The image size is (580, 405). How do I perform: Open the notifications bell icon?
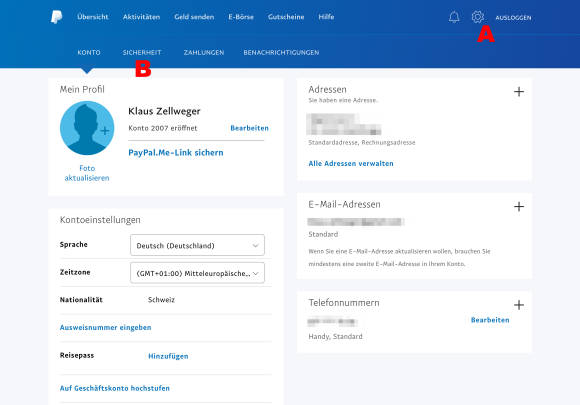[x=454, y=17]
